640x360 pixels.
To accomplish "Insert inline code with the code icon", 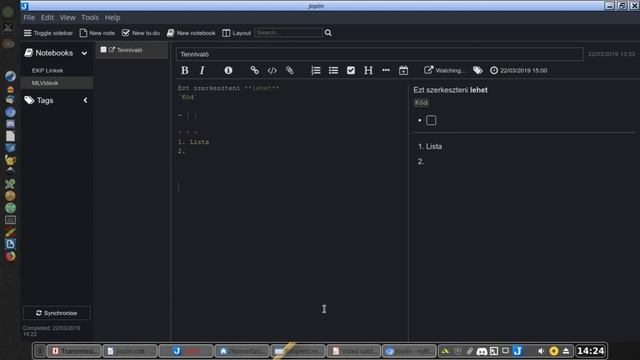I will pyautogui.click(x=272, y=70).
